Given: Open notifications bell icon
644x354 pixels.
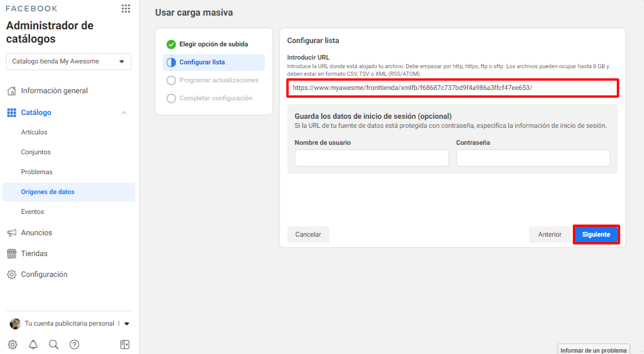Looking at the screenshot, I should coord(33,345).
